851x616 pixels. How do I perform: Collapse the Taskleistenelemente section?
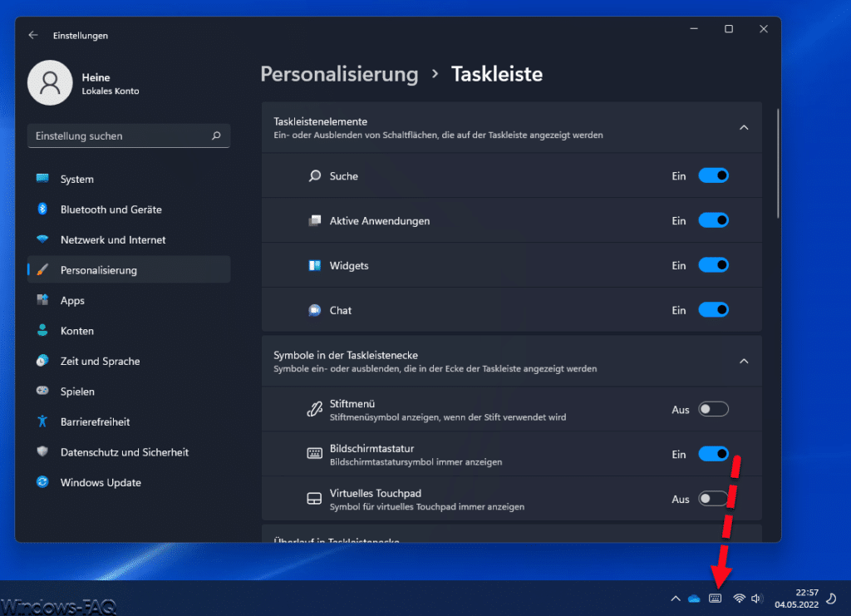click(x=744, y=127)
